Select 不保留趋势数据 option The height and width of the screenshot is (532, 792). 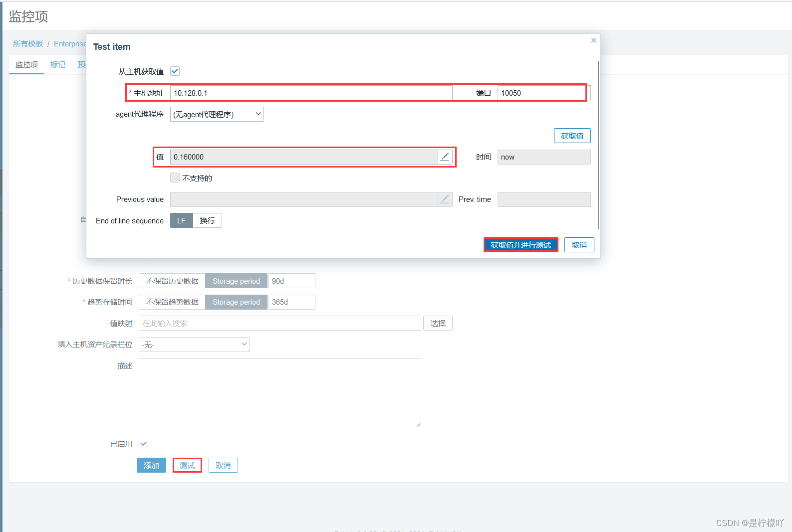tap(172, 302)
